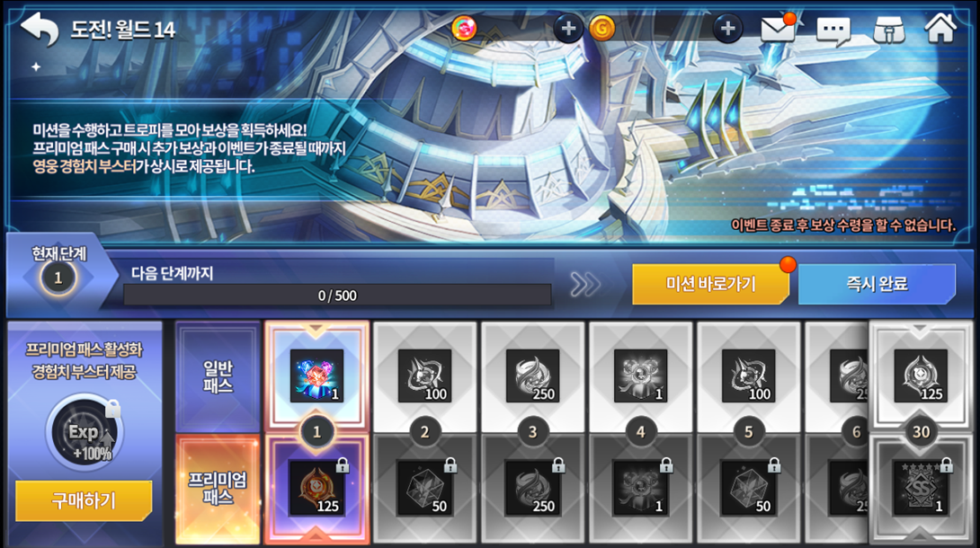Add gold with the second plus icon
Image resolution: width=980 pixels, height=548 pixels.
(727, 28)
